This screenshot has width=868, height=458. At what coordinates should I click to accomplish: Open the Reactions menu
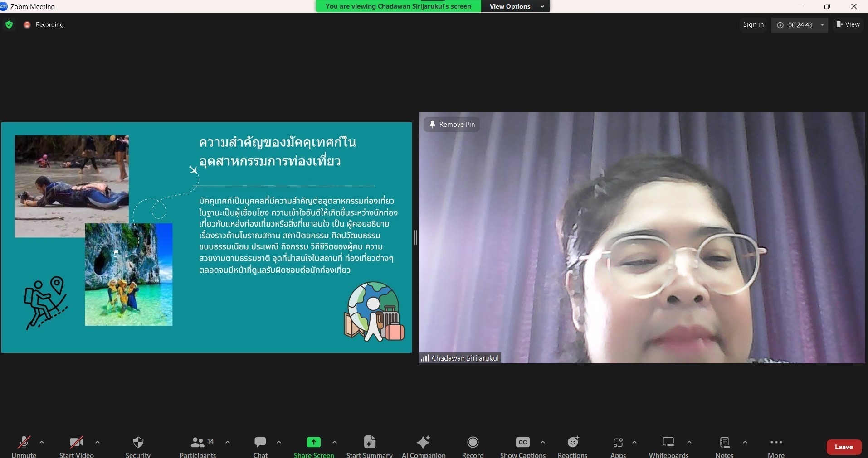[x=573, y=446]
